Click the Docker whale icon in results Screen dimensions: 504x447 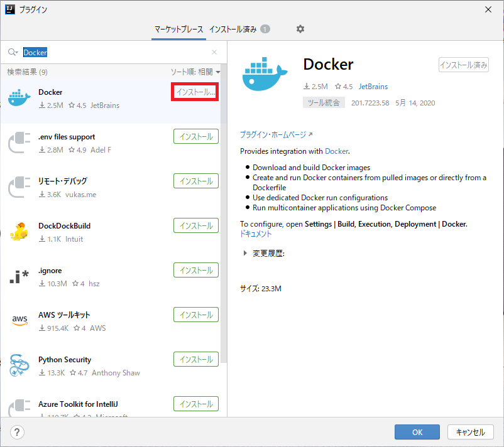point(19,97)
